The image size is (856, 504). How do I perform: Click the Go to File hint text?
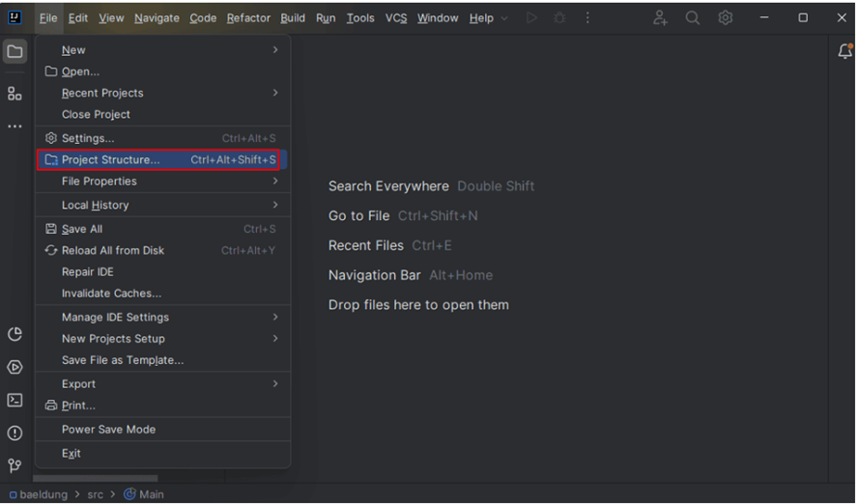[x=358, y=215]
